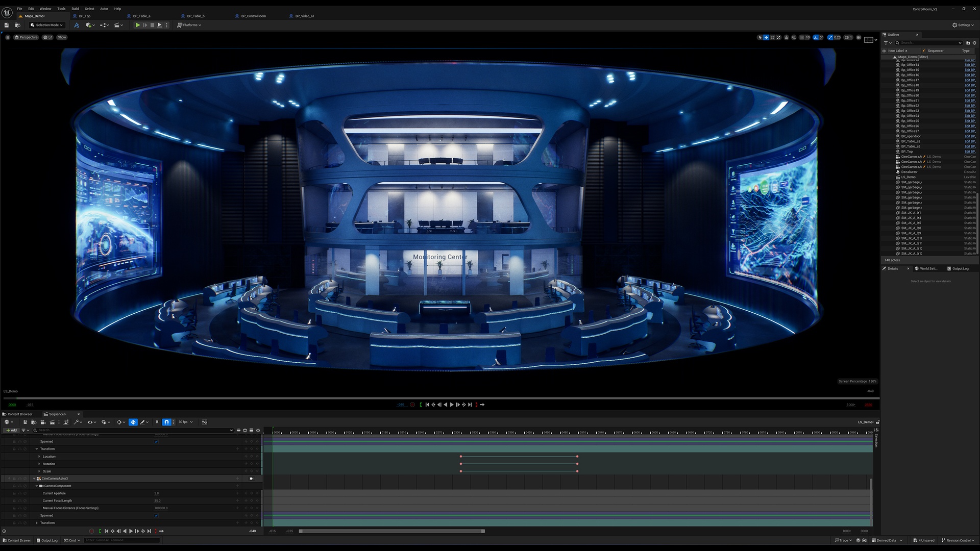
Task: Toggle the Sequencer auto-key button
Action: pyautogui.click(x=133, y=422)
